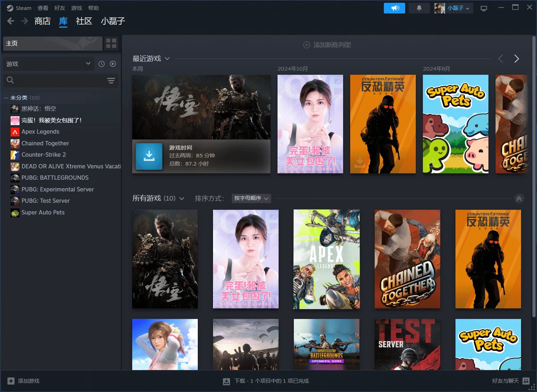Open the 小磊子 account dropdown

[454, 8]
